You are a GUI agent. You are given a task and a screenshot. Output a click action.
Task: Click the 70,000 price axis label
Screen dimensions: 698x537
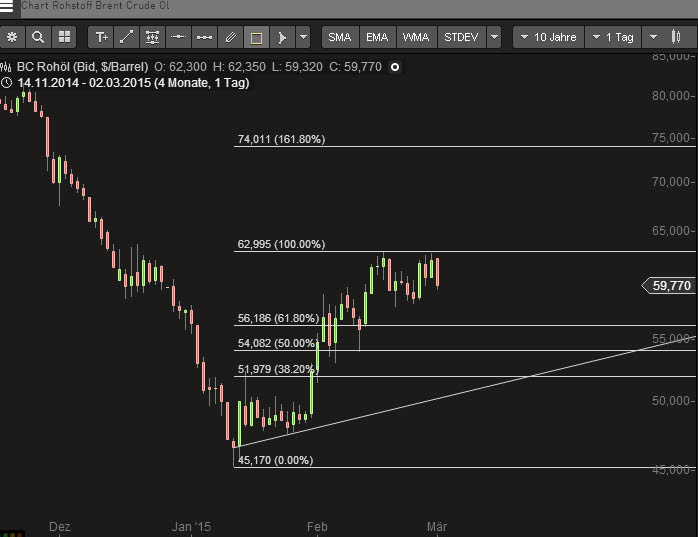pyautogui.click(x=672, y=182)
